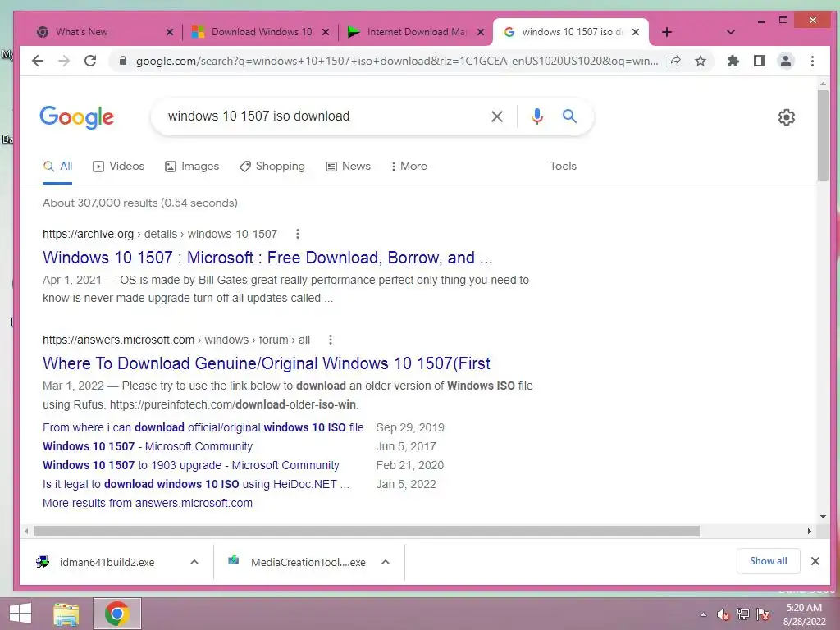This screenshot has height=630, width=840.
Task: Open the taskbar clock and date
Action: (x=804, y=614)
